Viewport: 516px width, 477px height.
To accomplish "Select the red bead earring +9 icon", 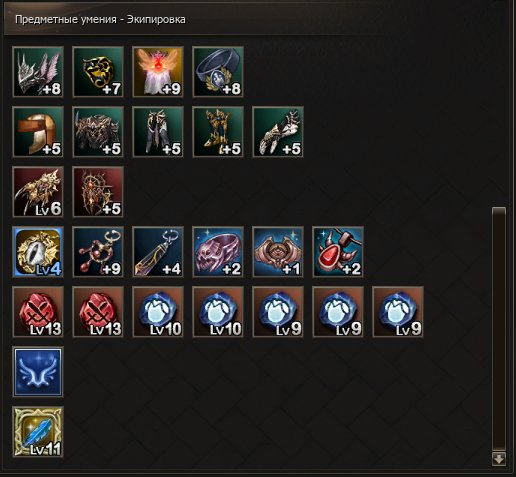I will point(98,252).
